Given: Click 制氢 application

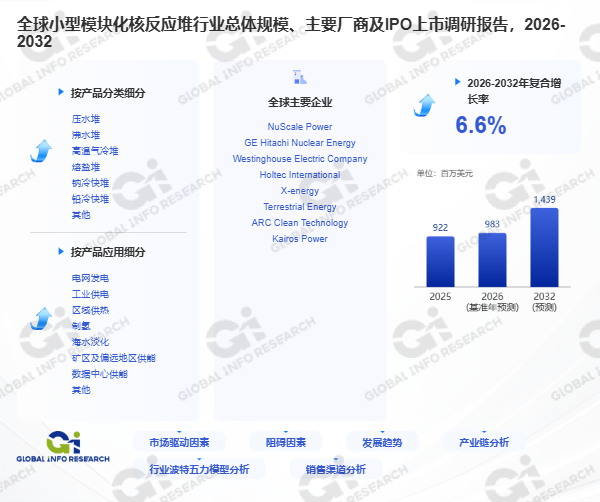Looking at the screenshot, I should (x=81, y=326).
